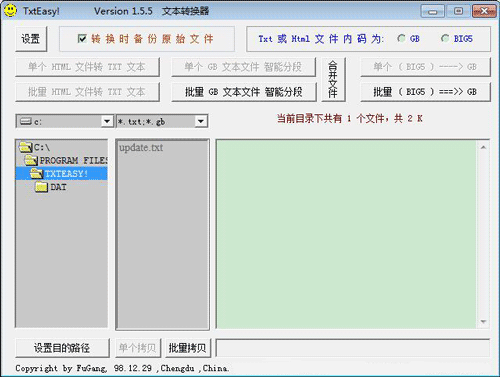
Task: Open the c: drive dropdown arrow
Action: (x=107, y=121)
